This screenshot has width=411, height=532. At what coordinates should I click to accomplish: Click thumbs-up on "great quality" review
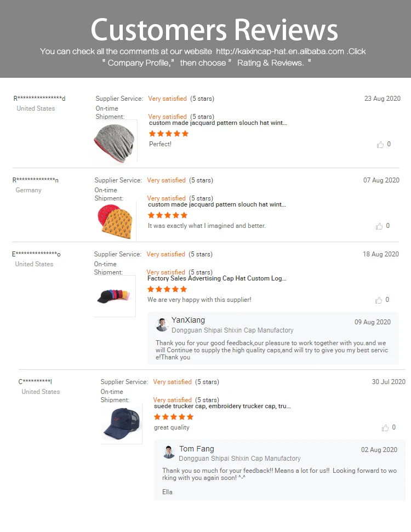385,428
